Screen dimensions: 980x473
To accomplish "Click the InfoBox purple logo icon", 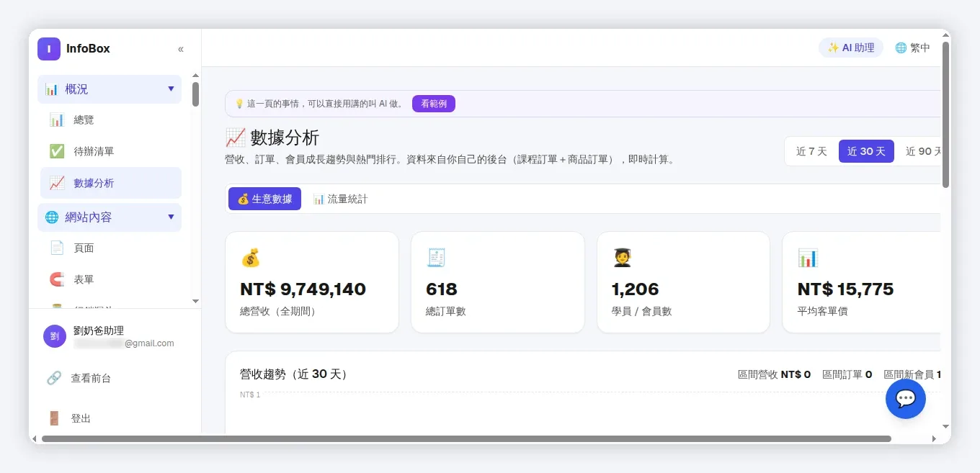I will 49,49.
